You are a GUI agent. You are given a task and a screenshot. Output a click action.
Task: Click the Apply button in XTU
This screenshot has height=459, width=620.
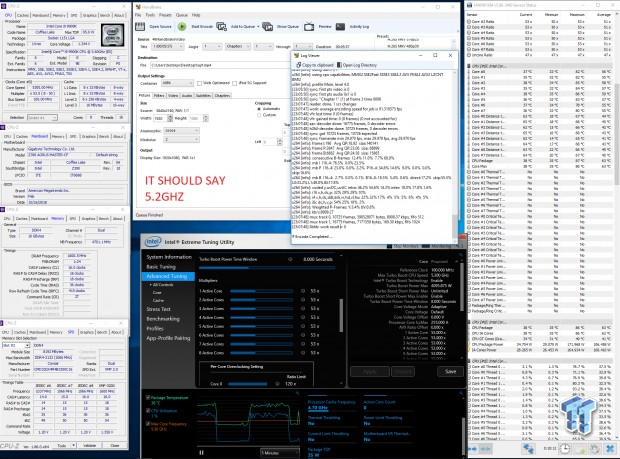click(370, 371)
